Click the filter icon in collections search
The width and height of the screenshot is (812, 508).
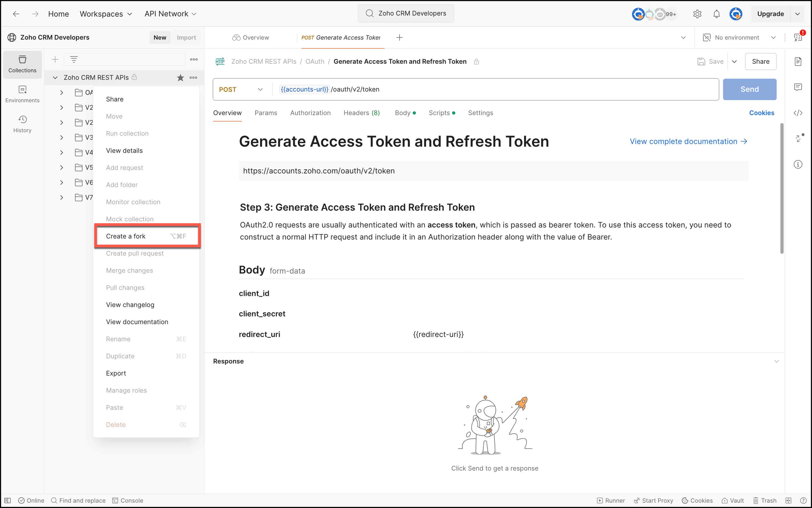coord(74,59)
